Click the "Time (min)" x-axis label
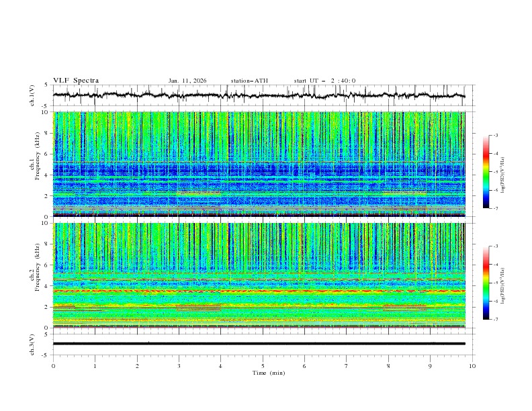Viewport: 532px width, 411px height. click(269, 373)
